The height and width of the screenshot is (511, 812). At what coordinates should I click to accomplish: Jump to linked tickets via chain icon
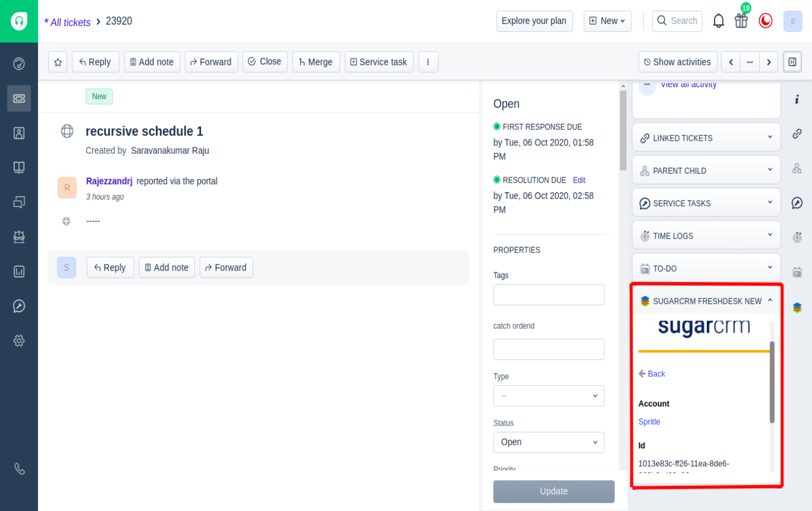(x=797, y=133)
